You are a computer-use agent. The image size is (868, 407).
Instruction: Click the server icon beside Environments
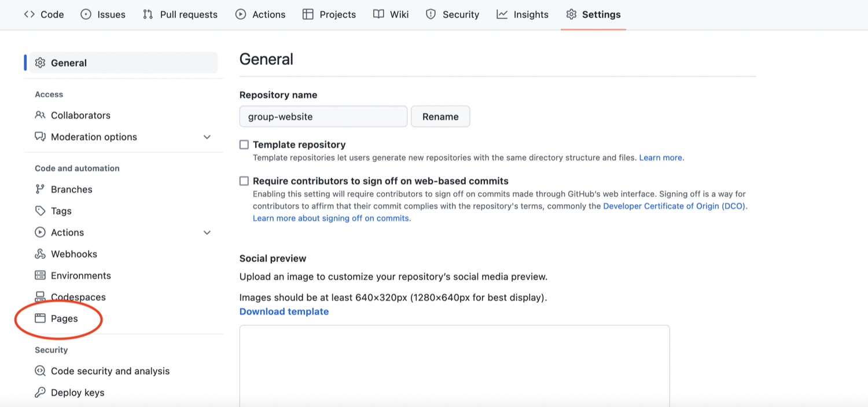[40, 276]
